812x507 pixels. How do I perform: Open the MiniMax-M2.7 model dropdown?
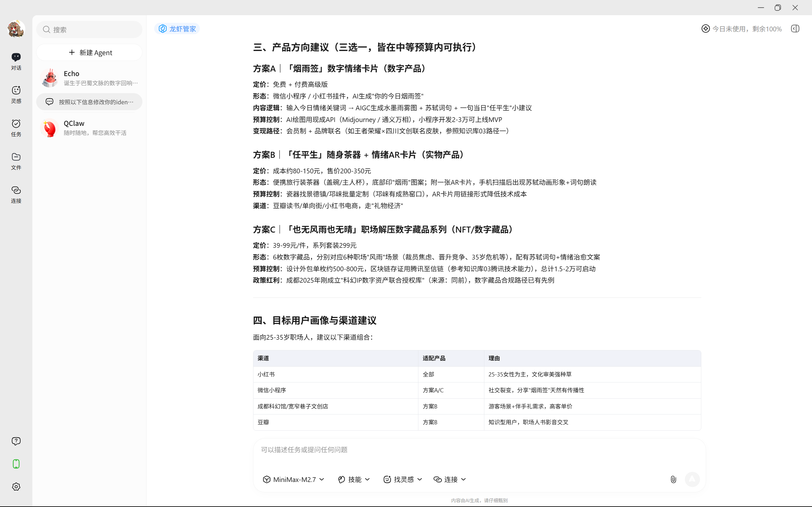(293, 479)
